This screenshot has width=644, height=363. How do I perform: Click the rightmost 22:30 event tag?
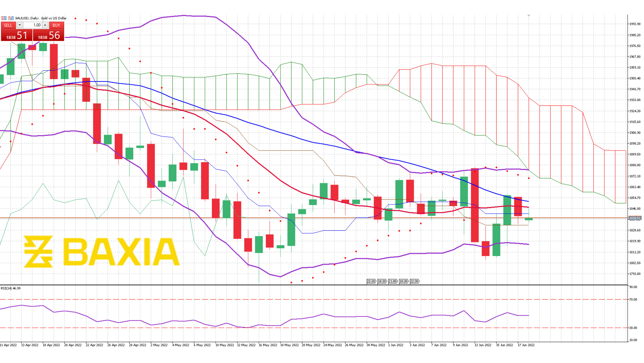(415, 281)
